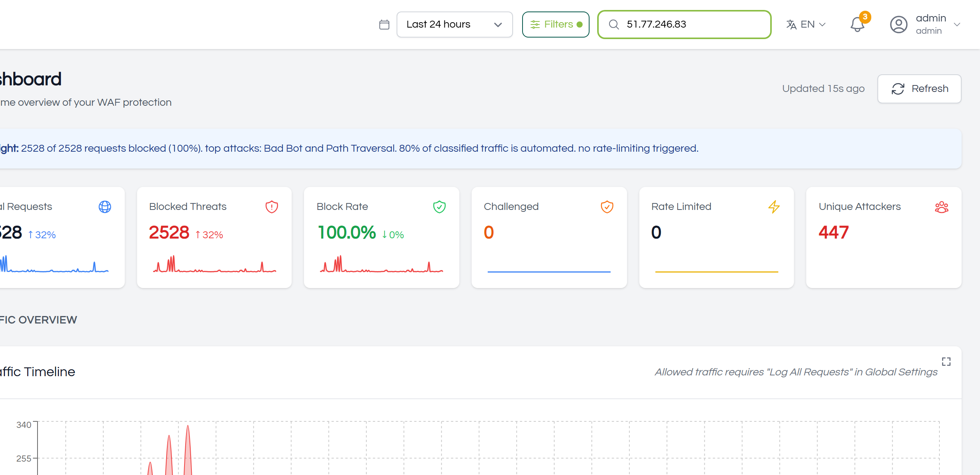Expand the admin account menu chevron

click(x=957, y=25)
